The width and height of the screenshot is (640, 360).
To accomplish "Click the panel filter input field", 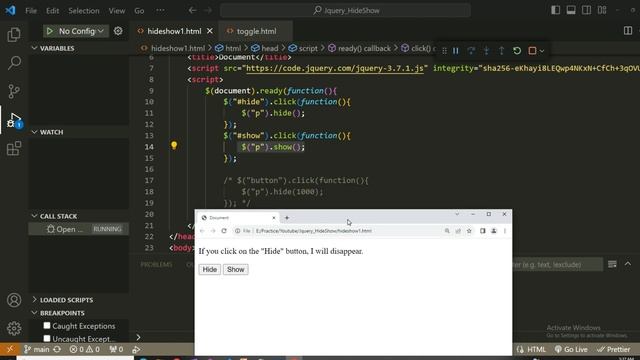I will pos(557,264).
